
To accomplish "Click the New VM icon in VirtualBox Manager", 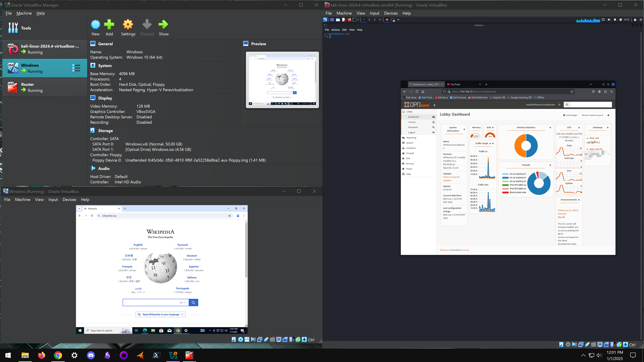I will 95,24.
